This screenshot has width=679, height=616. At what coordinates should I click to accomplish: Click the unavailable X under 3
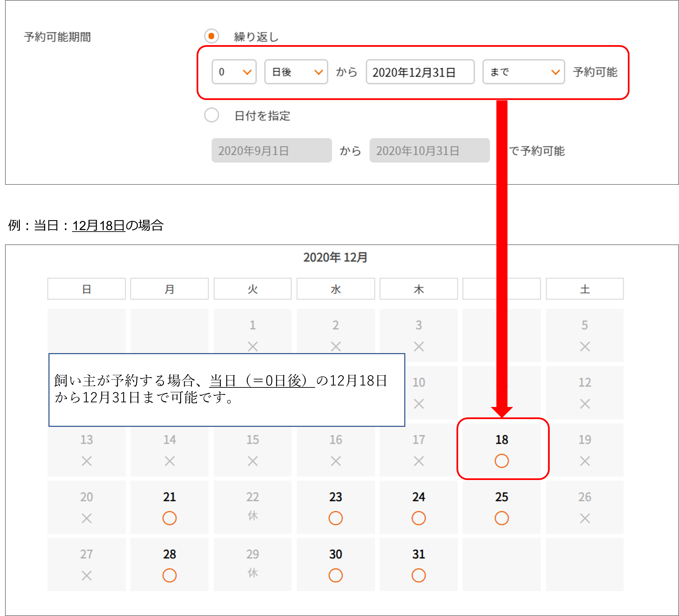pyautogui.click(x=419, y=347)
